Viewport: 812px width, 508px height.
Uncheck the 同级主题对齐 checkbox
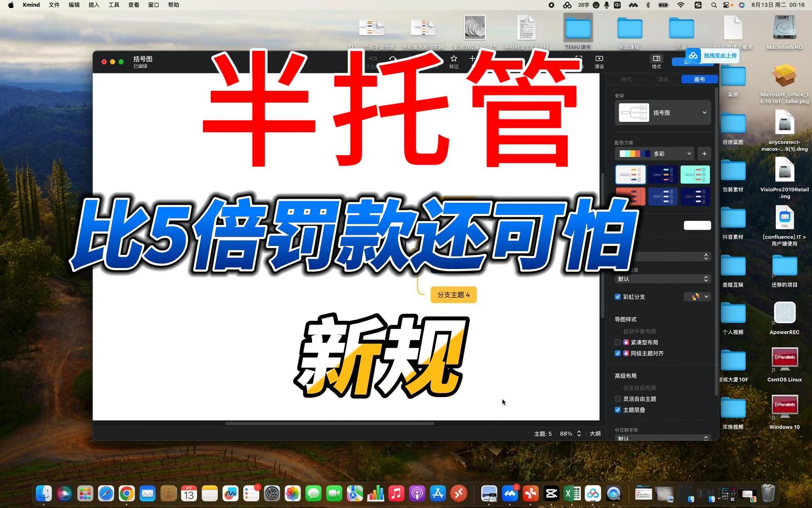point(618,353)
